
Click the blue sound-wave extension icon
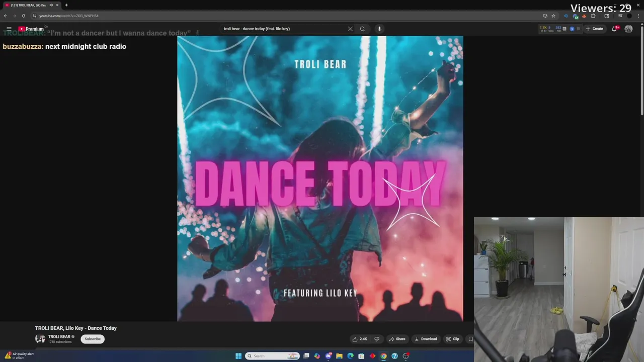[566, 16]
